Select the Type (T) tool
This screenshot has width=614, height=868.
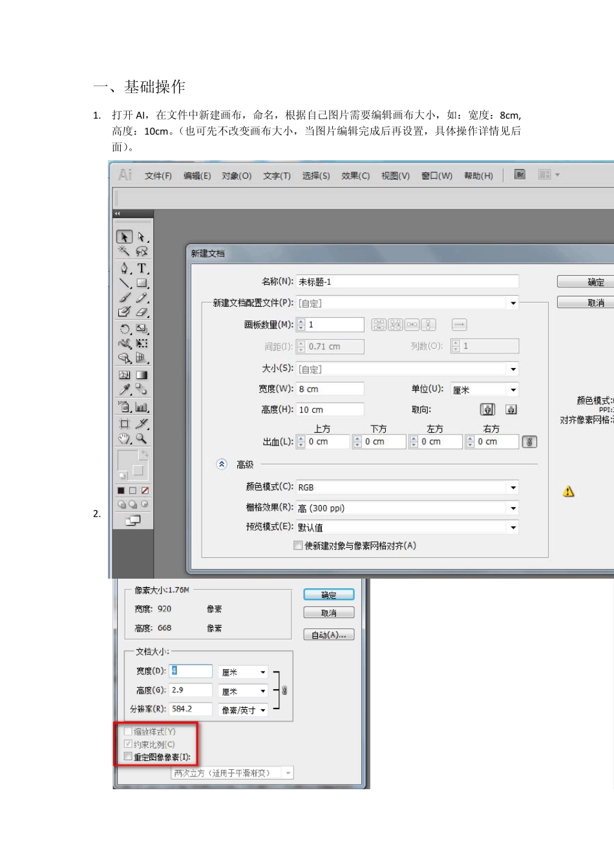(142, 268)
